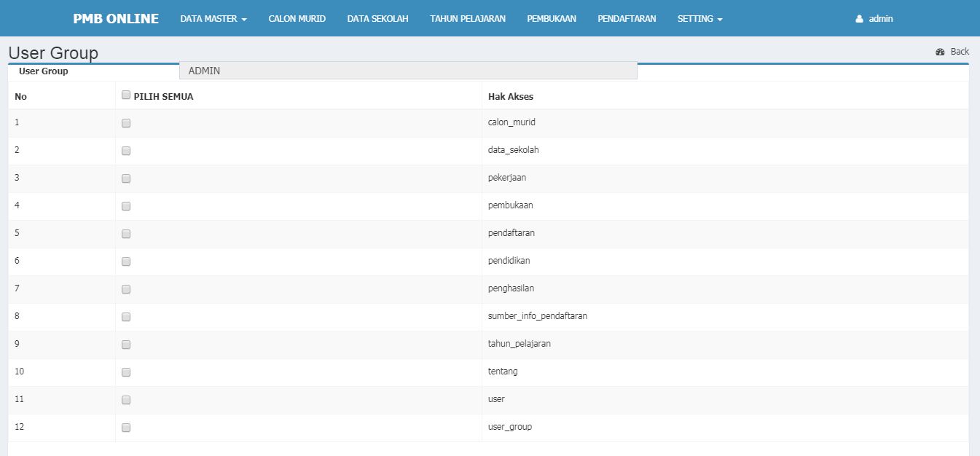Open the CALON MURID menu
Viewport: 980px width, 456px height.
[x=297, y=19]
